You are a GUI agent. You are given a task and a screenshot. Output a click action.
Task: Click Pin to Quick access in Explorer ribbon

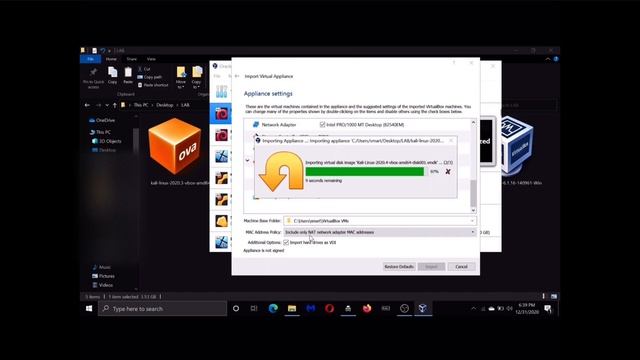93,78
